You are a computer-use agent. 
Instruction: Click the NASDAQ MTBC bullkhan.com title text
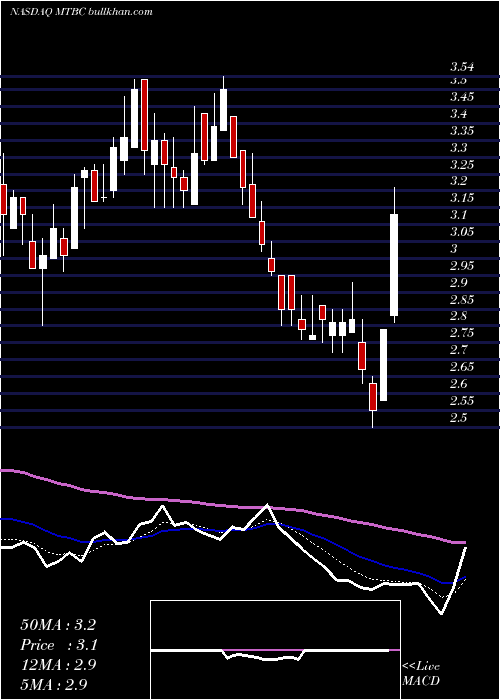pos(81,12)
